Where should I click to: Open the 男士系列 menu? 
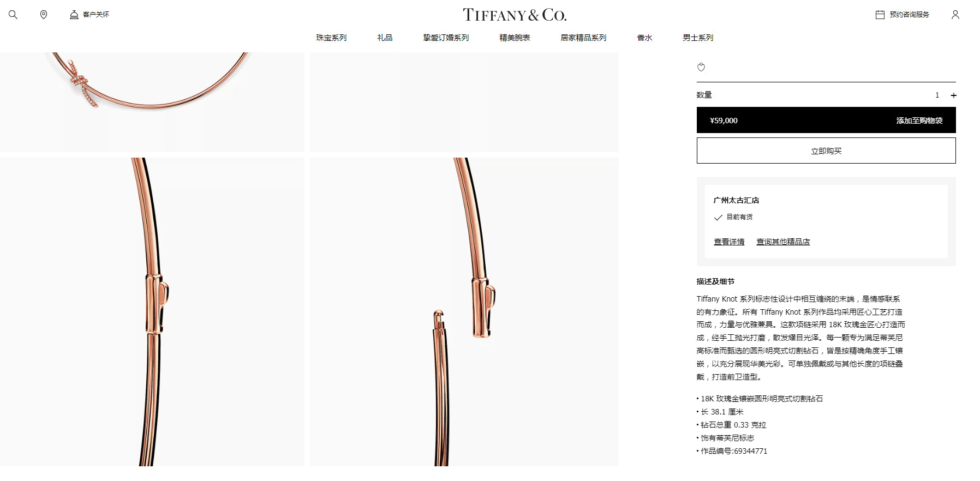698,38
